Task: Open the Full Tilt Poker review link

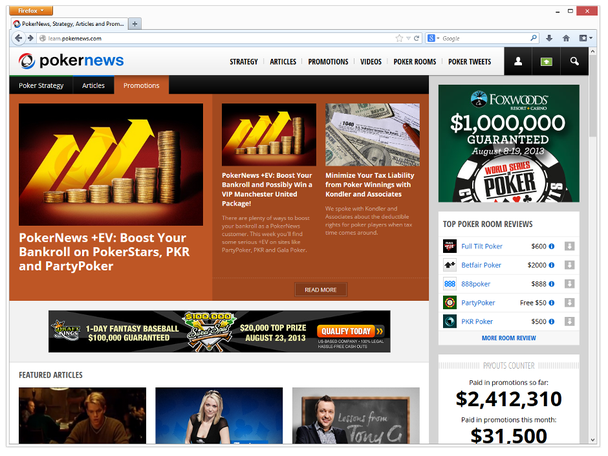Action: [x=482, y=246]
